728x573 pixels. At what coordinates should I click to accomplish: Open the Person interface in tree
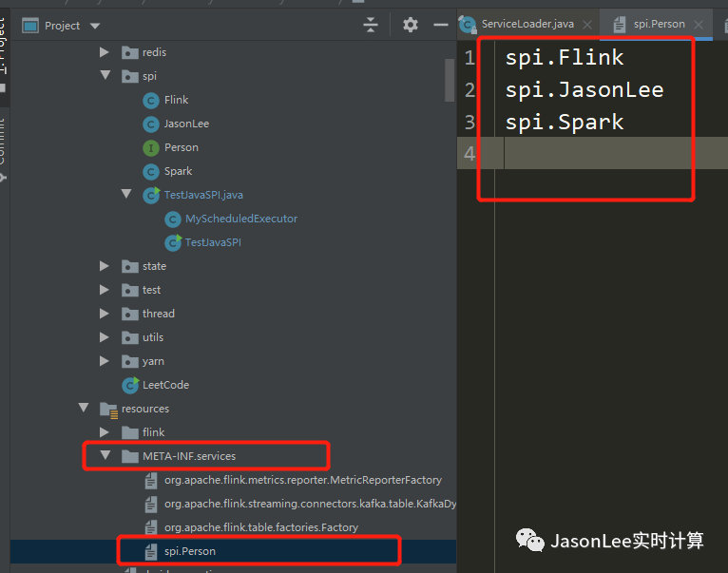pos(182,147)
